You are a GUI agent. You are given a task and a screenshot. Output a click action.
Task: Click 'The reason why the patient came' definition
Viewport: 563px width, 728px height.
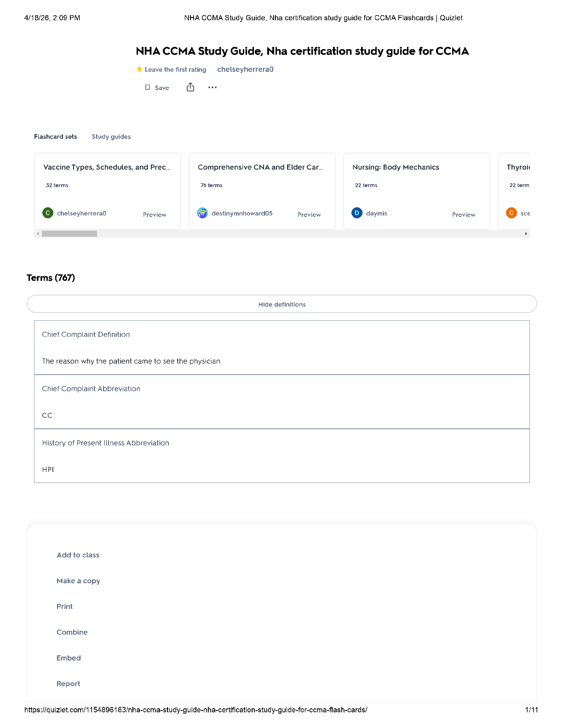(132, 361)
